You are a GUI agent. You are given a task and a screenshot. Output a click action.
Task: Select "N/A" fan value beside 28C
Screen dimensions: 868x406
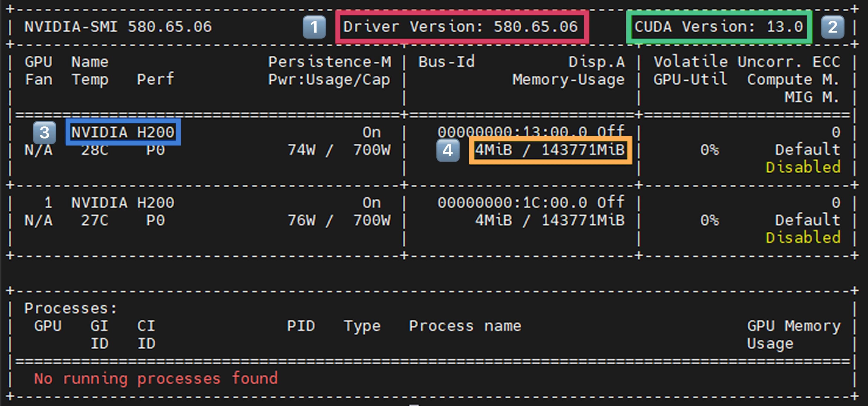click(x=39, y=150)
